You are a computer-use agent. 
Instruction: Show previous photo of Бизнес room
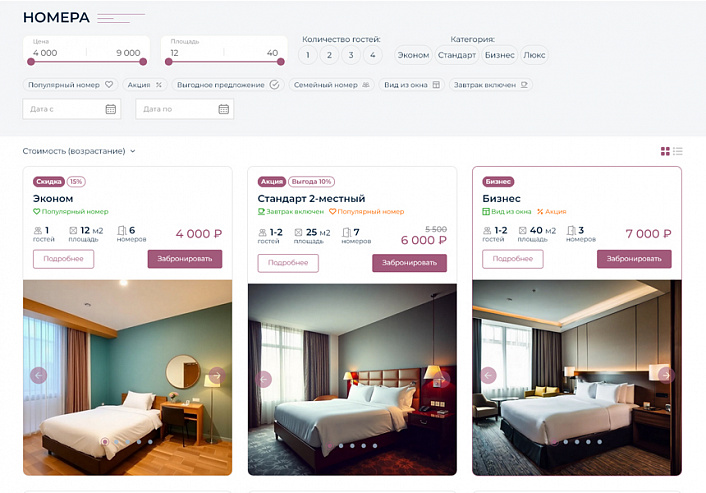pos(488,375)
